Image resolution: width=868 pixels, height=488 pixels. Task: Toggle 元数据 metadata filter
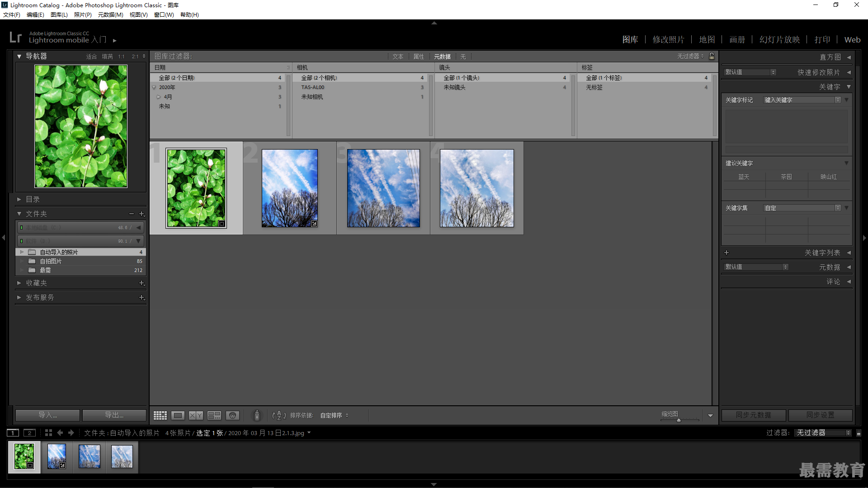442,56
